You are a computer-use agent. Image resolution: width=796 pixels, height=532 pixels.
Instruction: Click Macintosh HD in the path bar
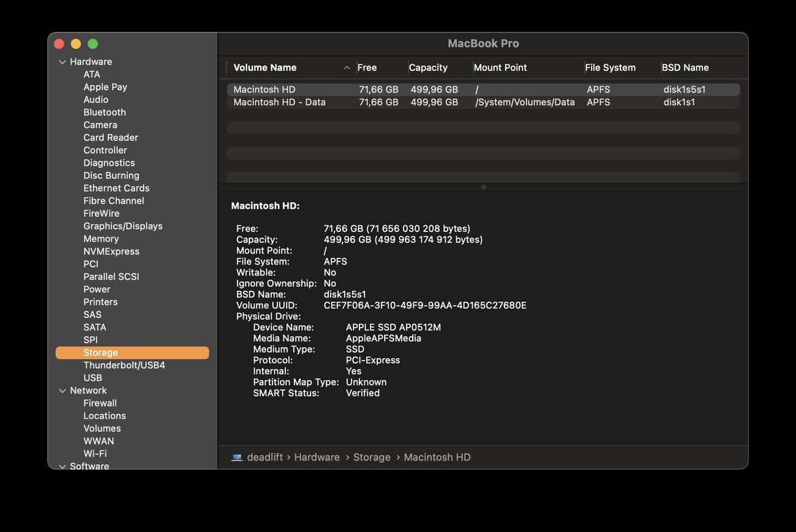click(437, 457)
